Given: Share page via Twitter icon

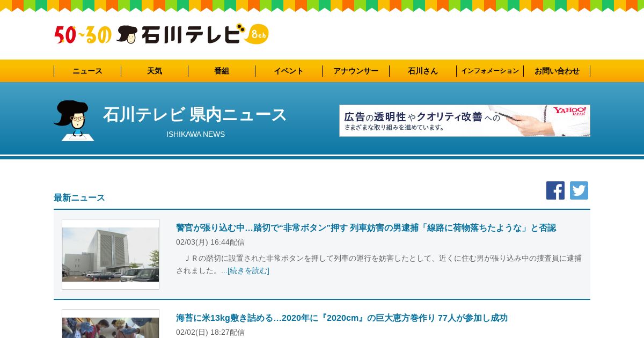Looking at the screenshot, I should pos(579,190).
